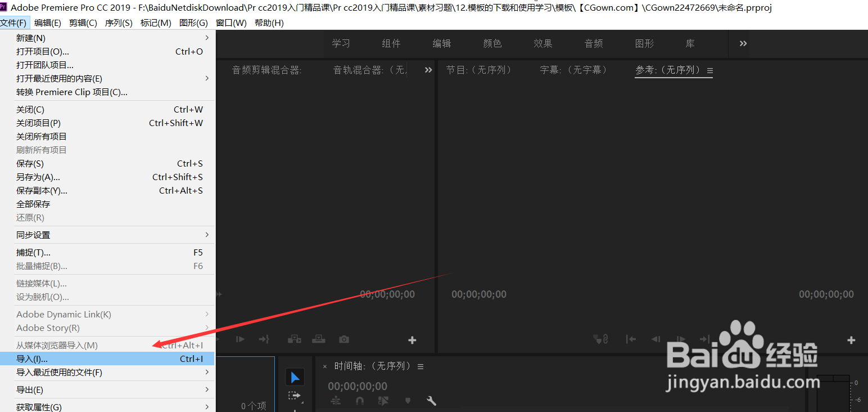Open the 剪辑(C) menu
The height and width of the screenshot is (412, 868).
(83, 23)
